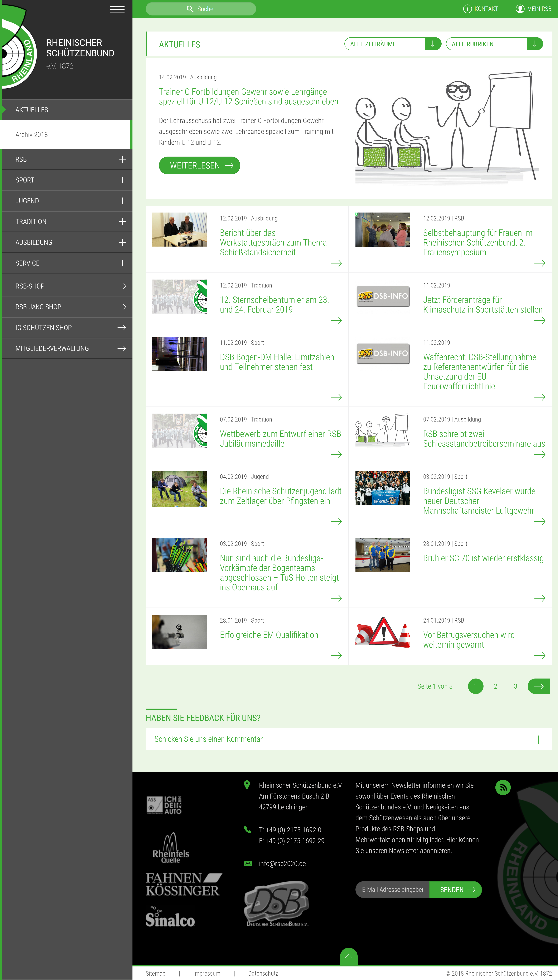558x980 pixels.
Task: Click arrow on Brühler SC 70 article
Action: click(x=540, y=598)
